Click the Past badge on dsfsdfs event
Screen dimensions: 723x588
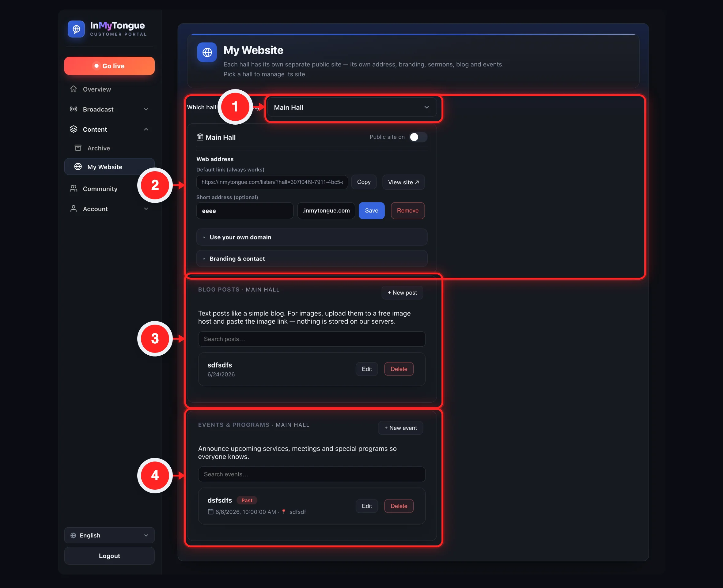pyautogui.click(x=247, y=500)
